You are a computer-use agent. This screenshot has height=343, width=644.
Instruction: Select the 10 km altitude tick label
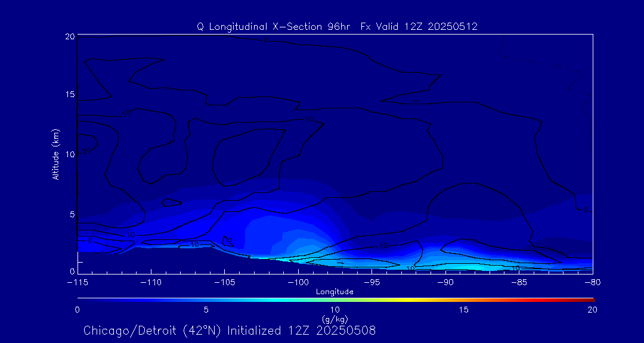point(69,154)
